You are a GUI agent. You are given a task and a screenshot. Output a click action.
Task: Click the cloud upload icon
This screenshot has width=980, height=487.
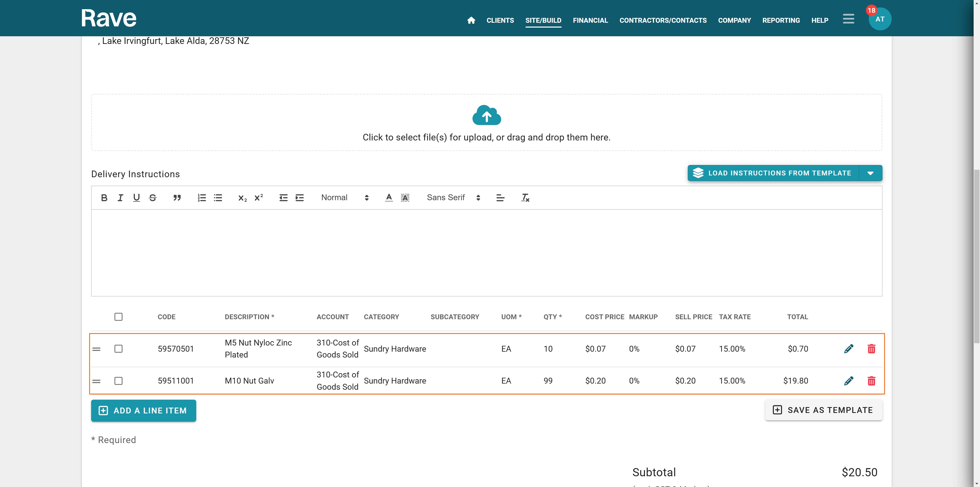coord(487,115)
